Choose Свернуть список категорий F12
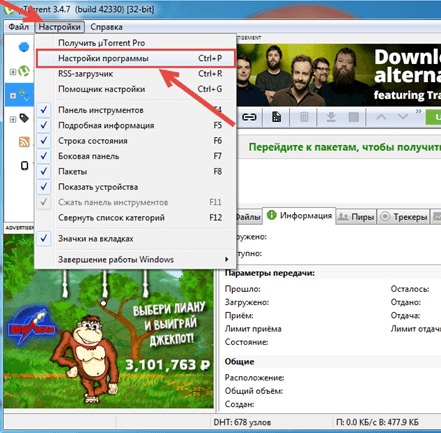441x433 pixels. pyautogui.click(x=135, y=218)
